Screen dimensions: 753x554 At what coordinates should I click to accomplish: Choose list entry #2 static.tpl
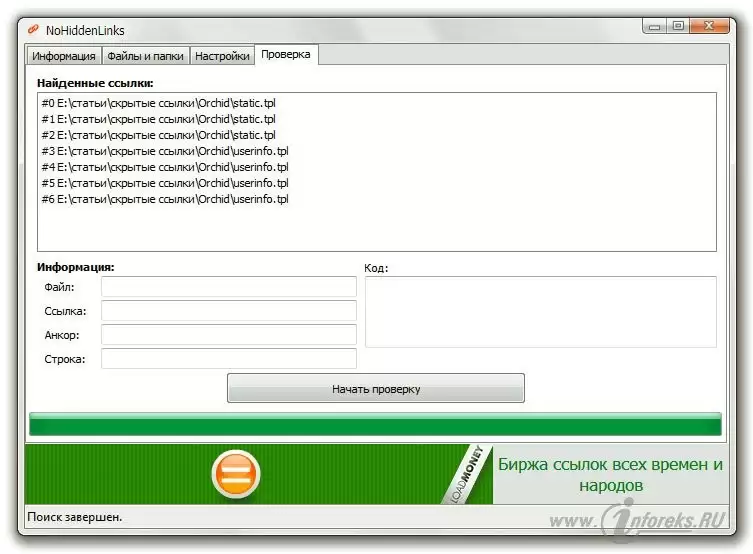[x=158, y=135]
